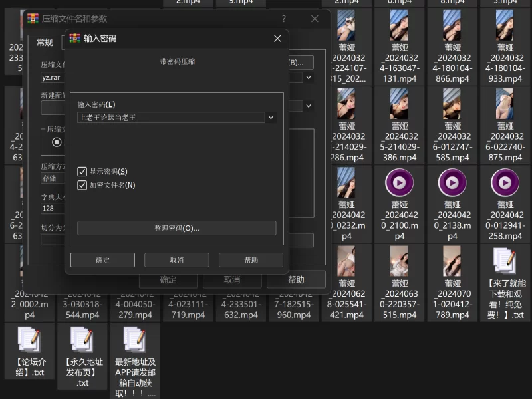Screen dimensions: 532x399
Task: Open the archive name dropdown beside yz.rar
Action: pyautogui.click(x=309, y=77)
